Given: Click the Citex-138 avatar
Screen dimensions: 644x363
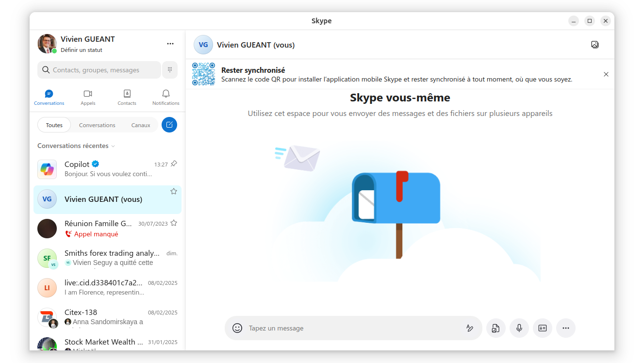Looking at the screenshot, I should [x=47, y=317].
